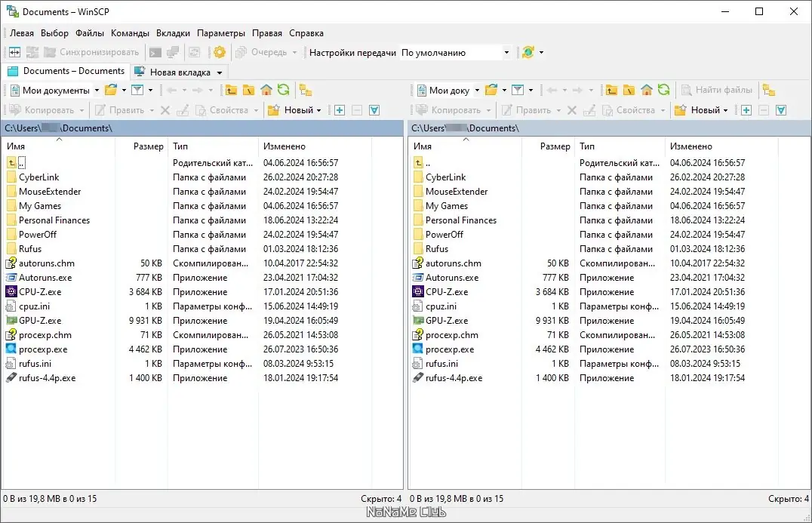Open the Параметры menu
This screenshot has height=523, width=812.
[x=221, y=33]
